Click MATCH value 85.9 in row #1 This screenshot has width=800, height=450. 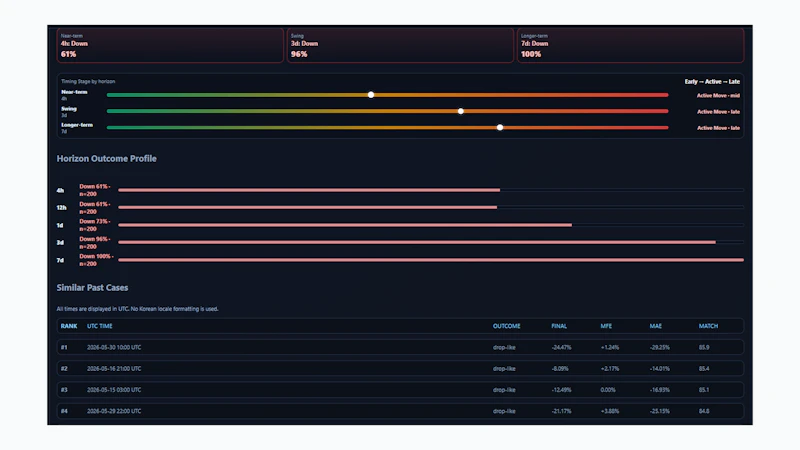tap(704, 347)
